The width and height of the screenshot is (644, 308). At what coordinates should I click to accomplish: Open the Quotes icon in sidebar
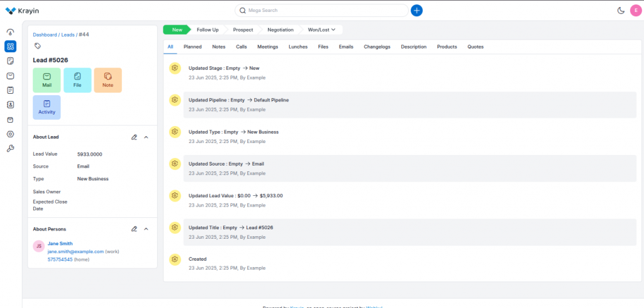11,61
